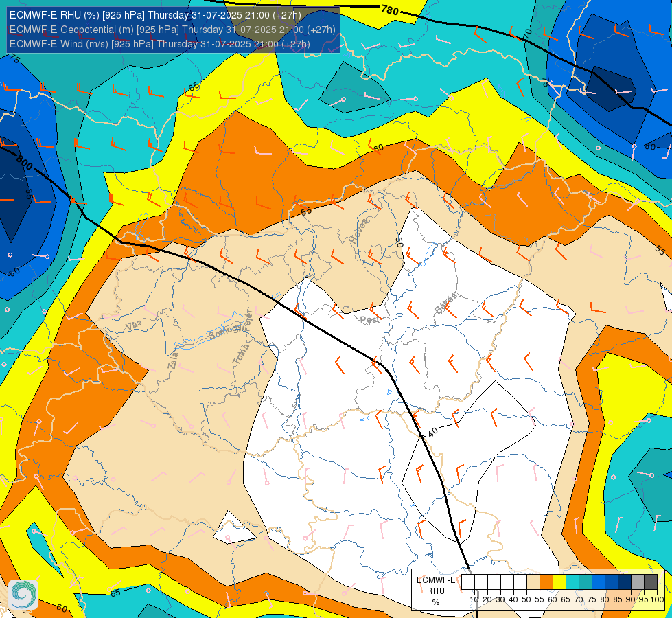Click the 40 humidity contour label
Image resolution: width=672 pixels, height=618 pixels.
433,432
